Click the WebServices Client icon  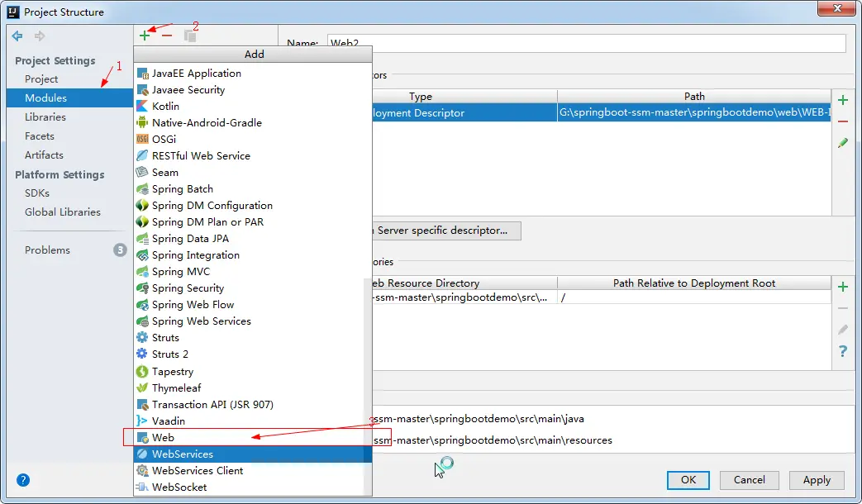142,470
